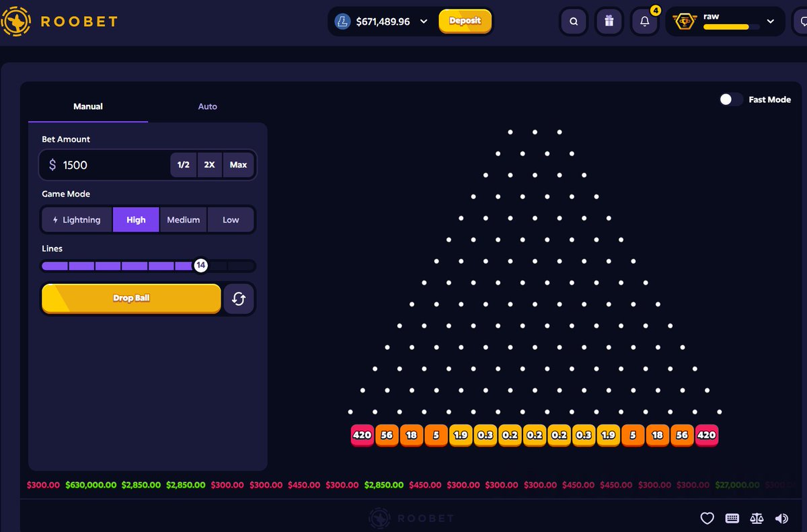Click the Drop Ball button

(x=131, y=298)
